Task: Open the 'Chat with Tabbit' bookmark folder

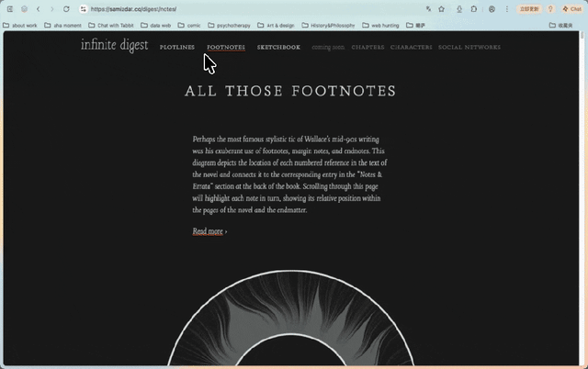Action: (111, 26)
